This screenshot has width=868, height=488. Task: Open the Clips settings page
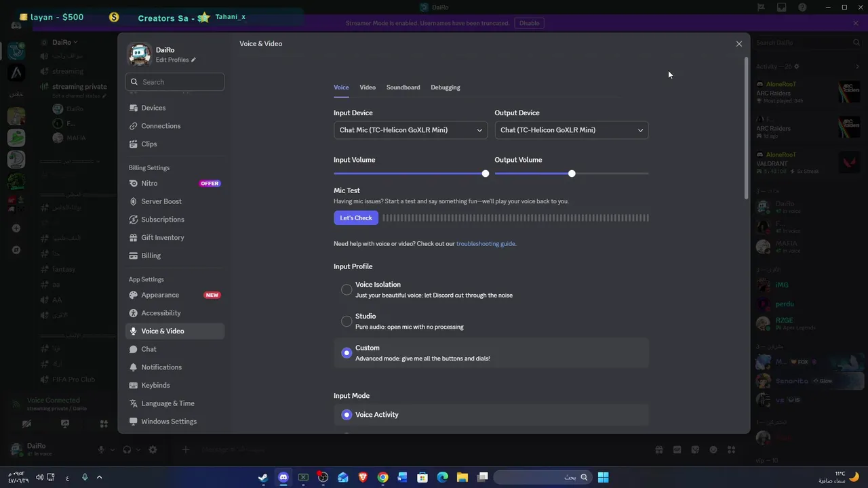point(174,144)
